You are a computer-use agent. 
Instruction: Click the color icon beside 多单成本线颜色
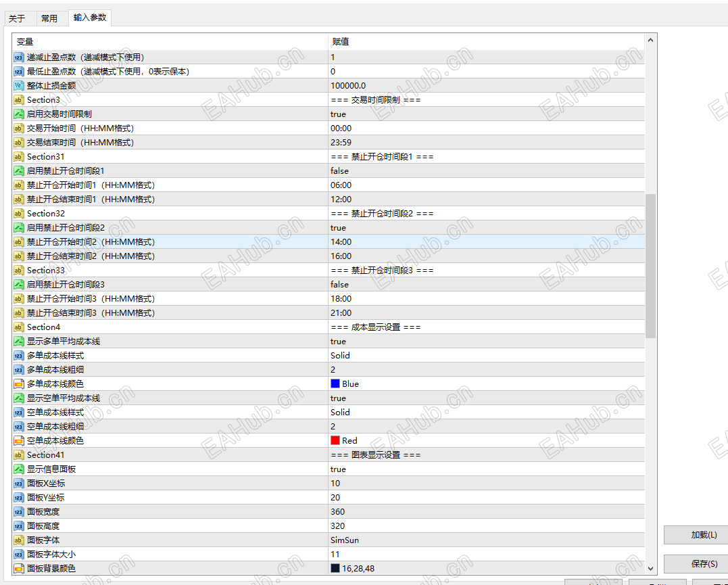[18, 384]
